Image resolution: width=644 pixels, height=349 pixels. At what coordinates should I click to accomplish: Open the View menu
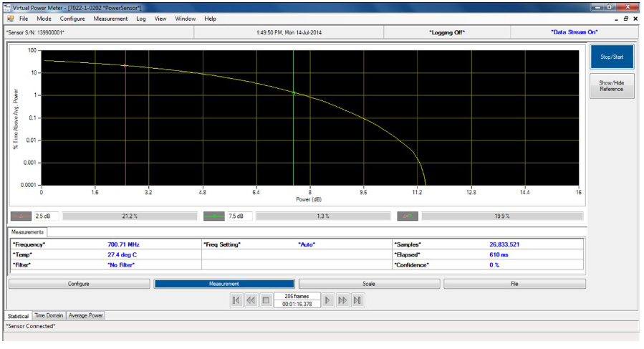(x=160, y=19)
